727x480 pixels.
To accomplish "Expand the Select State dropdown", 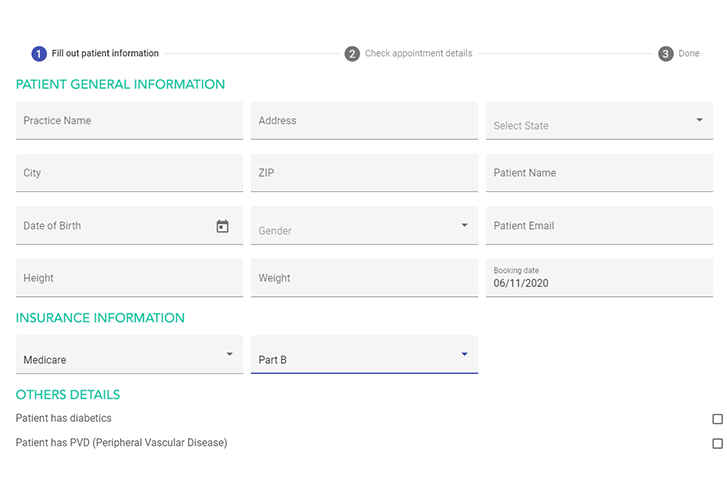I will pos(699,121).
